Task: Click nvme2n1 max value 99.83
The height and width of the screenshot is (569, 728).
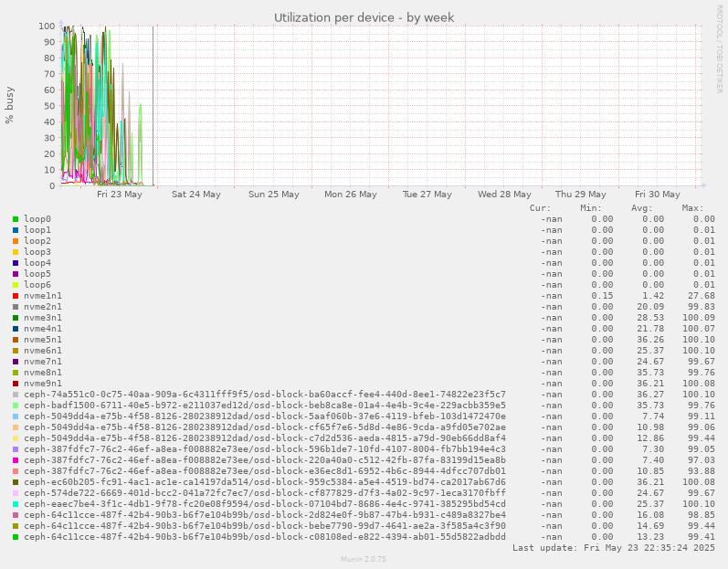Action: tap(702, 307)
